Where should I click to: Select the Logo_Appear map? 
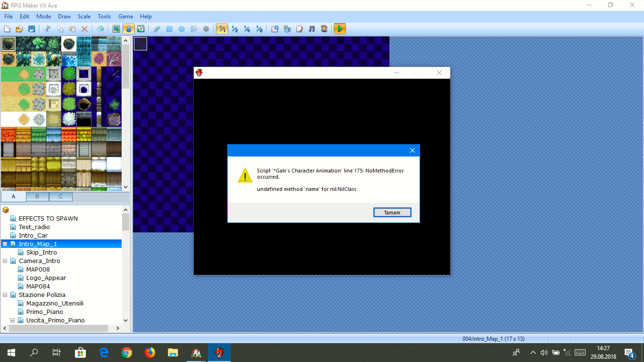[x=46, y=278]
